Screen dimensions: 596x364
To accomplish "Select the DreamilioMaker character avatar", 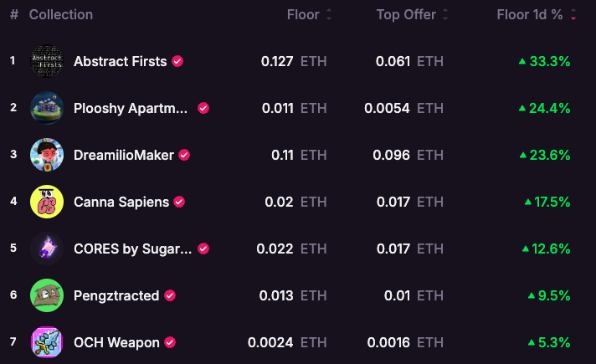I will point(47,155).
